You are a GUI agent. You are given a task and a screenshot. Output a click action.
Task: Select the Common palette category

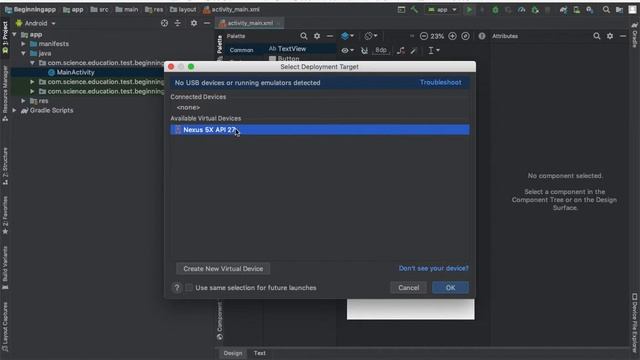pyautogui.click(x=241, y=50)
